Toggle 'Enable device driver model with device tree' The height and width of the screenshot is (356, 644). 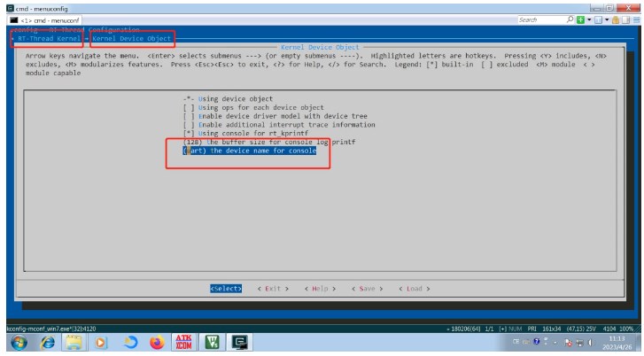click(189, 116)
